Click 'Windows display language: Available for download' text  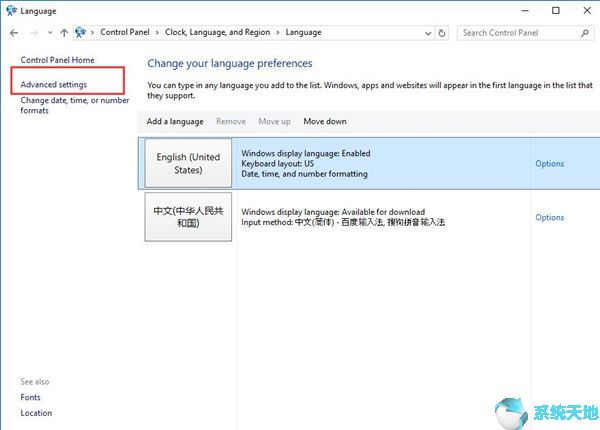(333, 212)
